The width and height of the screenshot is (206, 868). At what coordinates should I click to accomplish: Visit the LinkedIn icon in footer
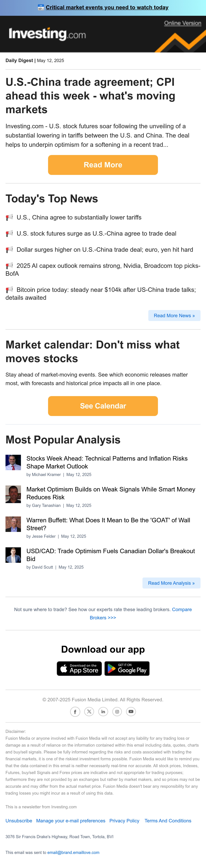point(103,712)
